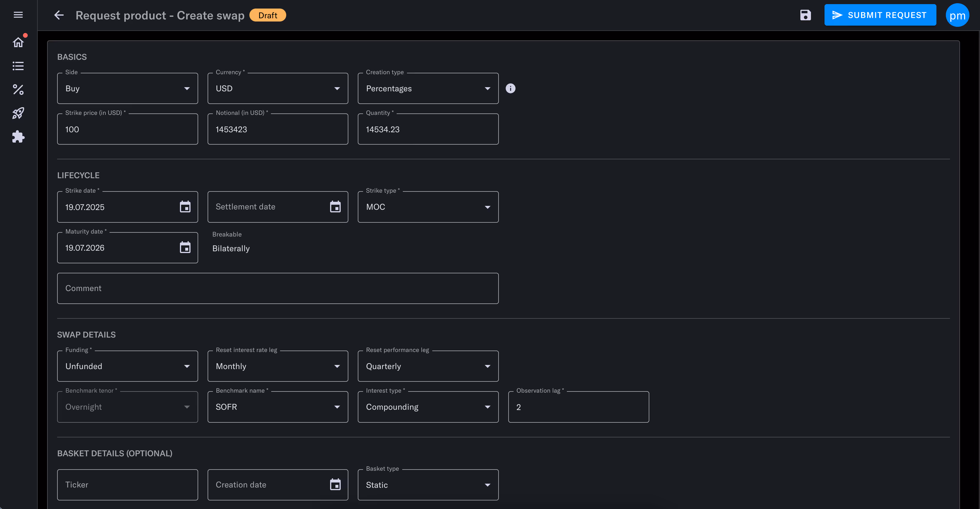The width and height of the screenshot is (980, 509).
Task: Click the disabled Benchmark tenor Overnight dropdown
Action: coord(128,407)
